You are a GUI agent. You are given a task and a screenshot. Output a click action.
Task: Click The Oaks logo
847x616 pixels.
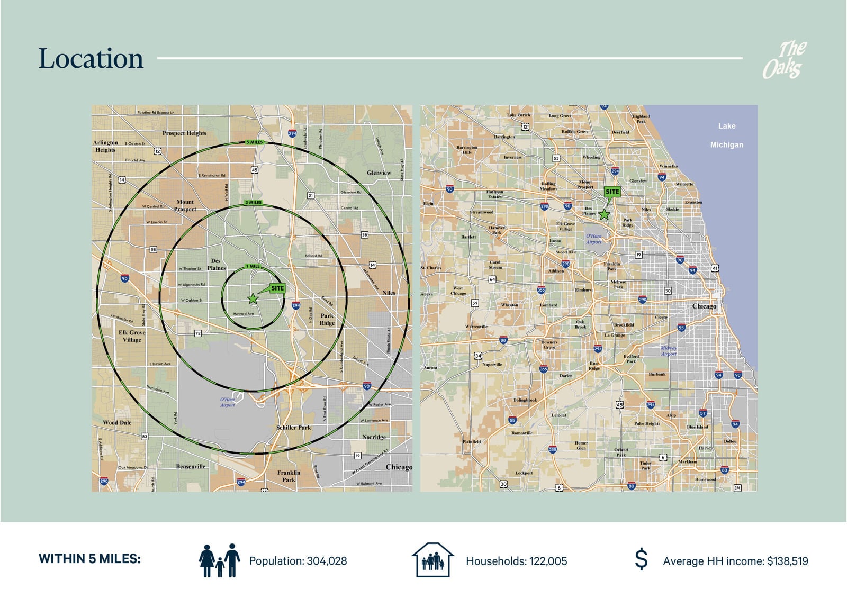[x=785, y=60]
